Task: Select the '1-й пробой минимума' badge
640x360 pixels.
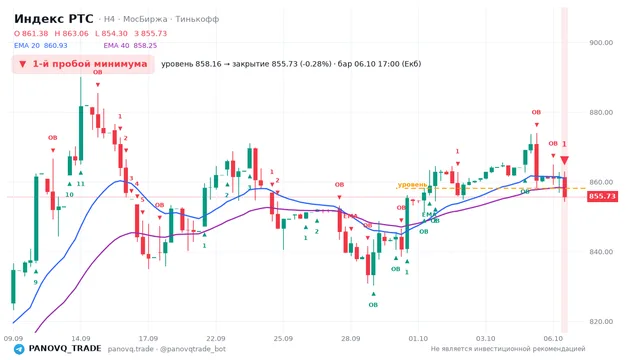Action: [x=83, y=64]
